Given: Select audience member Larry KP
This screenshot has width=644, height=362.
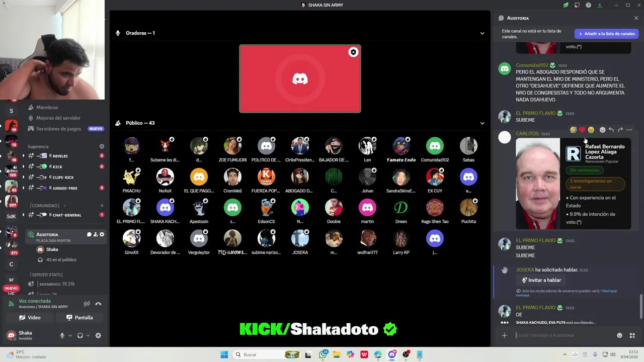Looking at the screenshot, I should click(401, 242).
